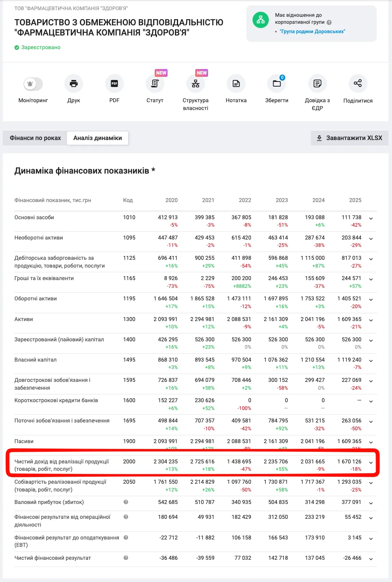
Task: Click the Моніторинг label
Action: pyautogui.click(x=33, y=100)
